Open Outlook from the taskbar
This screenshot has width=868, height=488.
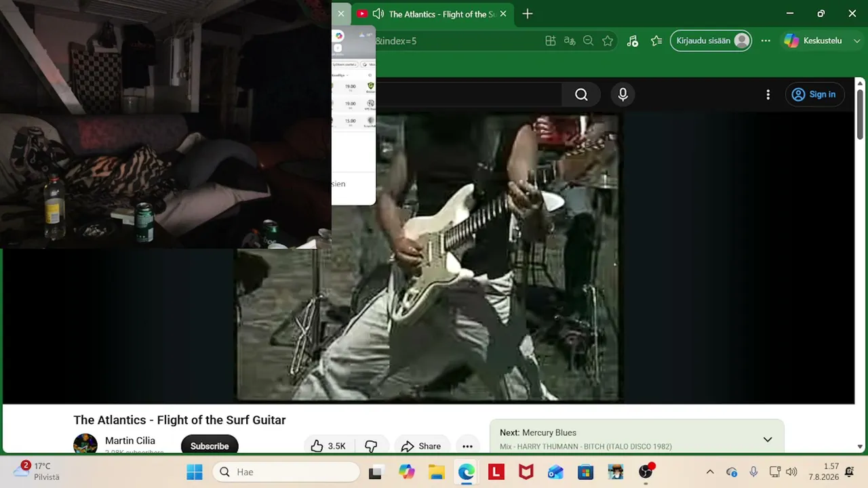coord(555,472)
